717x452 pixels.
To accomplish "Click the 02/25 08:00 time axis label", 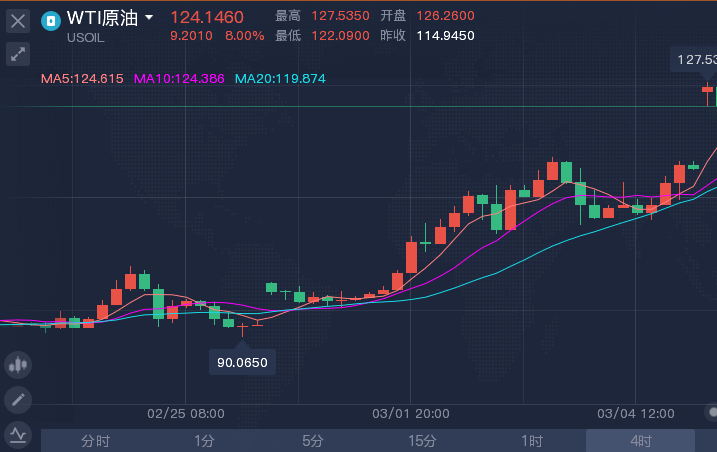I will pos(186,414).
